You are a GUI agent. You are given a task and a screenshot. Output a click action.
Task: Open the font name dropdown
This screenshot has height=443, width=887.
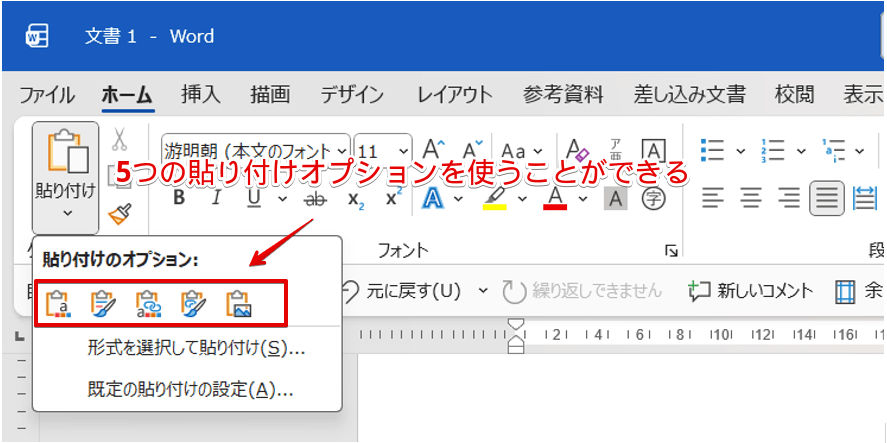tap(342, 151)
